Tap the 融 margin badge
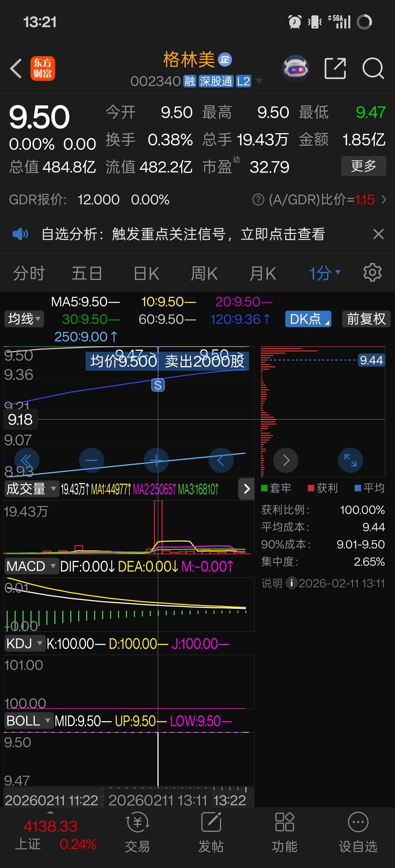 pyautogui.click(x=190, y=81)
